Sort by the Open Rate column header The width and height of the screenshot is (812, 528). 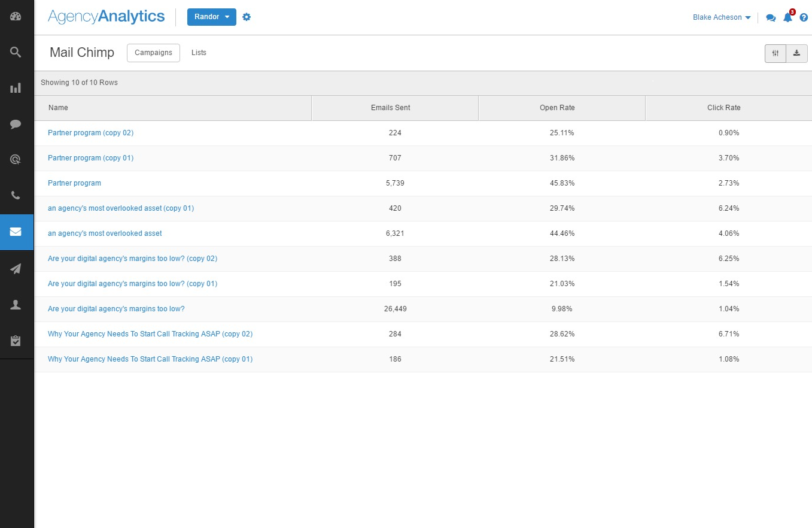click(557, 108)
